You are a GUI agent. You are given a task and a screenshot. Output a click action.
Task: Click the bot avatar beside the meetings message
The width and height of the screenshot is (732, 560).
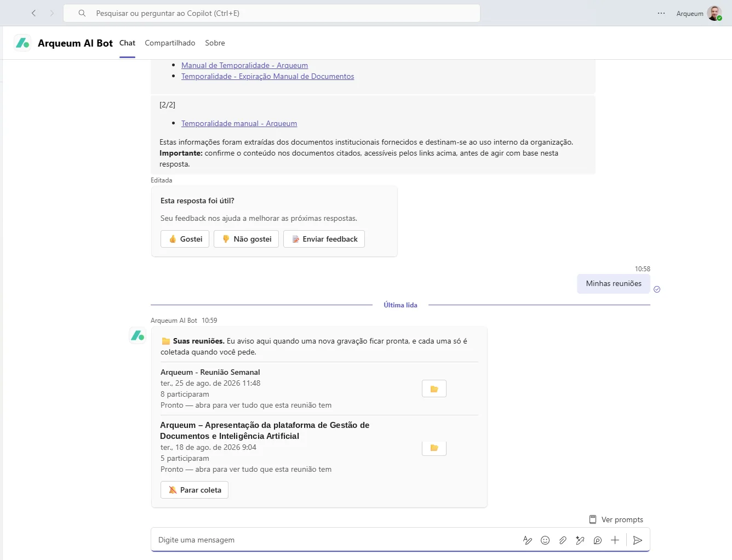(x=138, y=335)
